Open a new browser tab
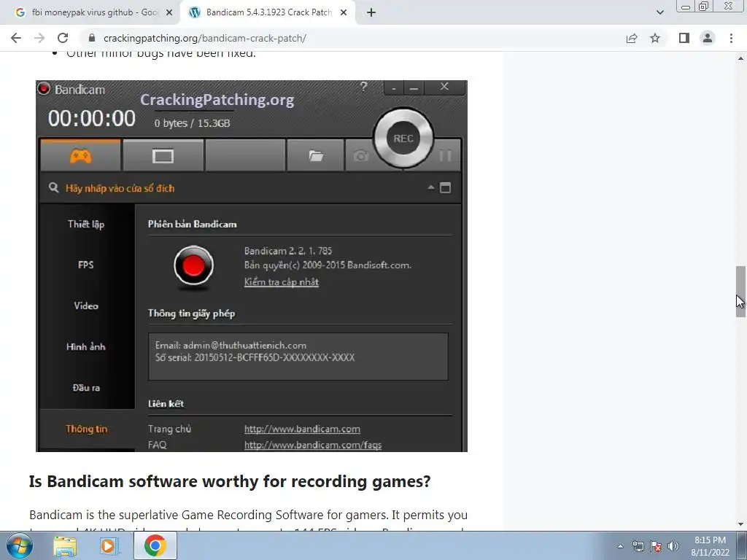The width and height of the screenshot is (747, 560). coord(371,13)
